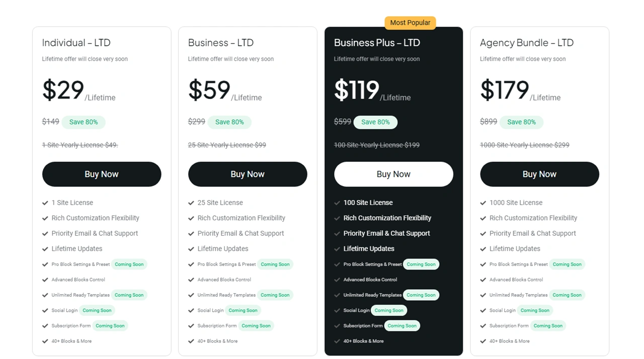Image resolution: width=644 pixels, height=359 pixels.
Task: Click checkmark icon beside 25 Site License
Action: point(191,203)
